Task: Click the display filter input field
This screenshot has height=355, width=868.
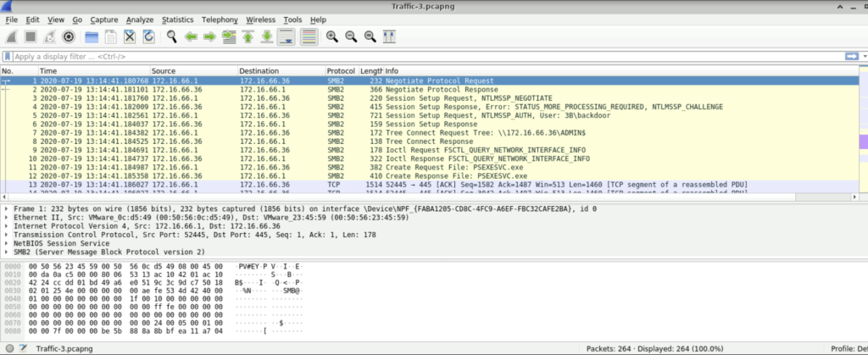Action: point(424,56)
